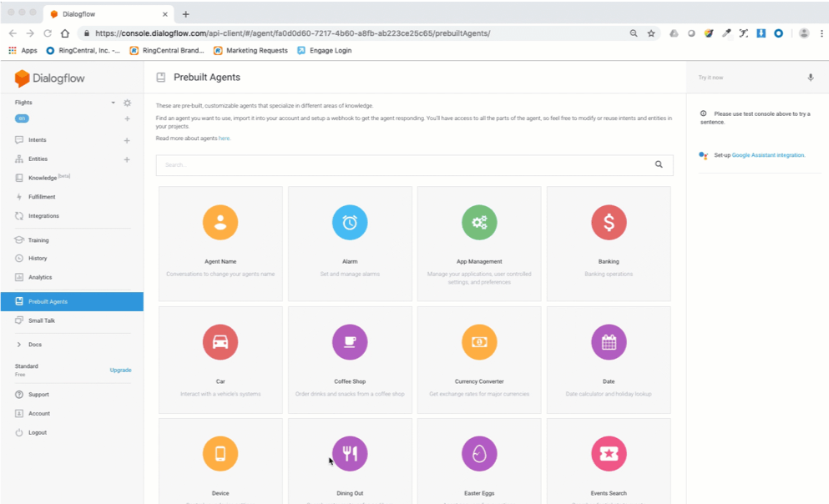Screen dimensions: 829x504
Task: Add a new intent with plus
Action: [x=127, y=140]
